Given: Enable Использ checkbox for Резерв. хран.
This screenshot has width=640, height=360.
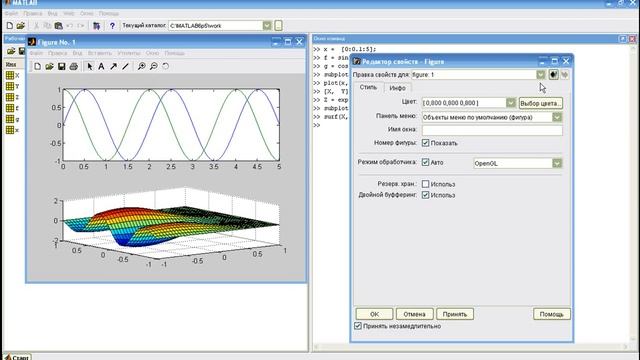Looking at the screenshot, I should [x=425, y=184].
